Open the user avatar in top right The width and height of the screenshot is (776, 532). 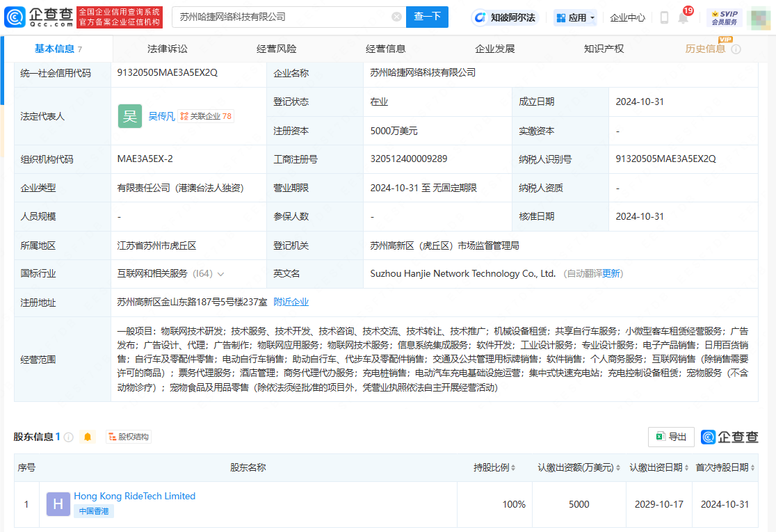click(759, 17)
